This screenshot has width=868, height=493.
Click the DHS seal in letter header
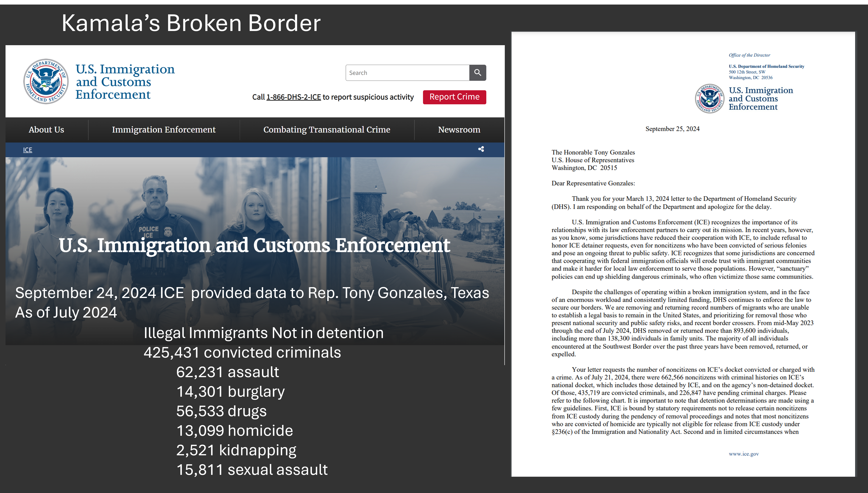(x=710, y=98)
